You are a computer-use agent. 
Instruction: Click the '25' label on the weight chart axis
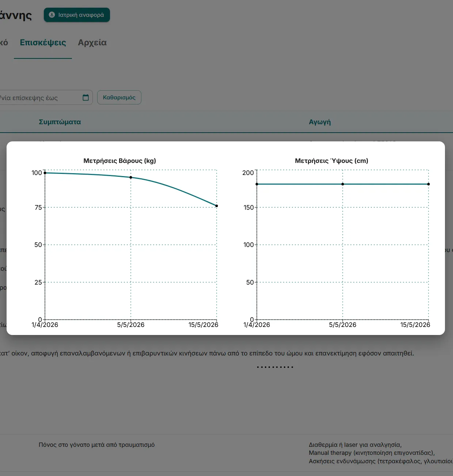38,282
